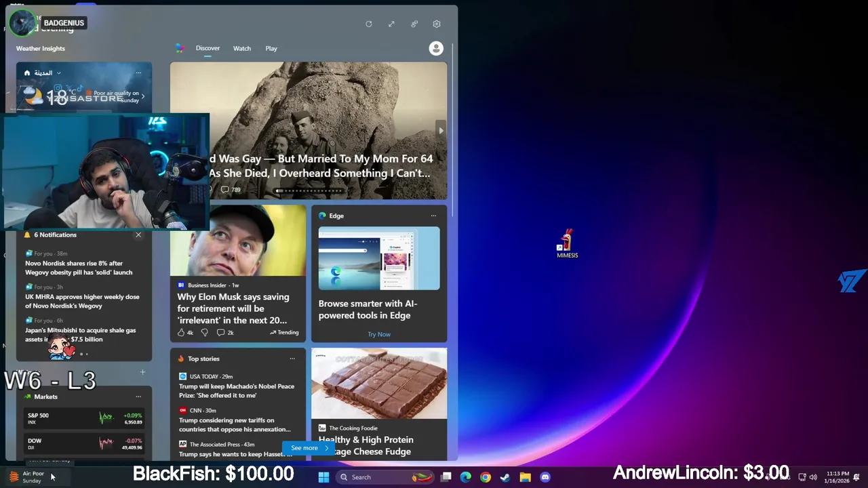Open the cottage cheese fudge recipe image
Screen dimensions: 868x488
[x=379, y=384]
